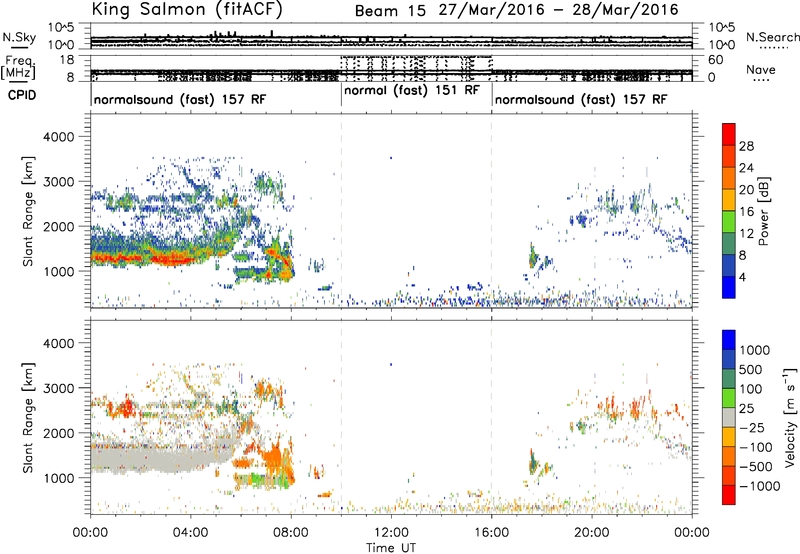Click the '1000' range tick of the velocity panel
Image resolution: width=800 pixels, height=554 pixels.
[x=58, y=478]
